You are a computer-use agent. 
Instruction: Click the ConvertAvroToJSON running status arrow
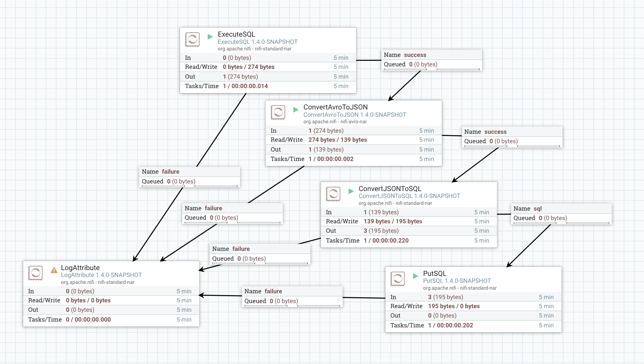296,109
